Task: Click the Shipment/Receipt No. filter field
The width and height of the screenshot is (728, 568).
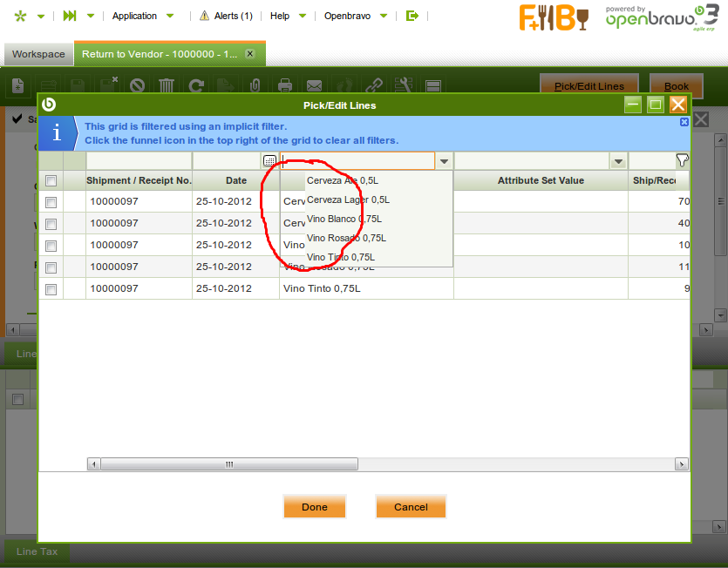Action: (x=139, y=161)
